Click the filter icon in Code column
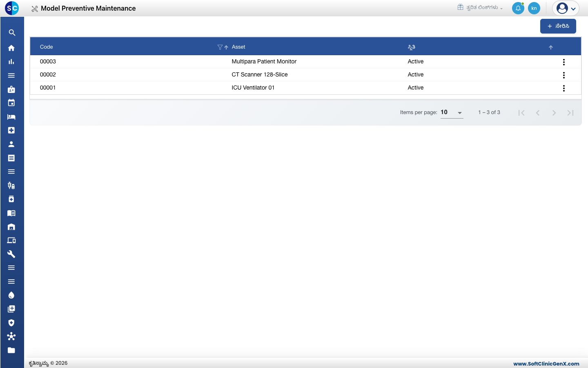588x368 pixels. [x=220, y=47]
